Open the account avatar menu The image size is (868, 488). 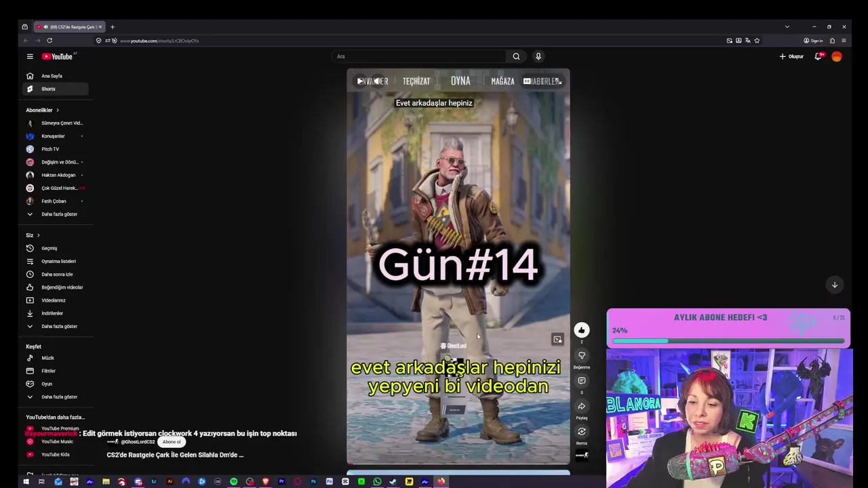click(837, 56)
